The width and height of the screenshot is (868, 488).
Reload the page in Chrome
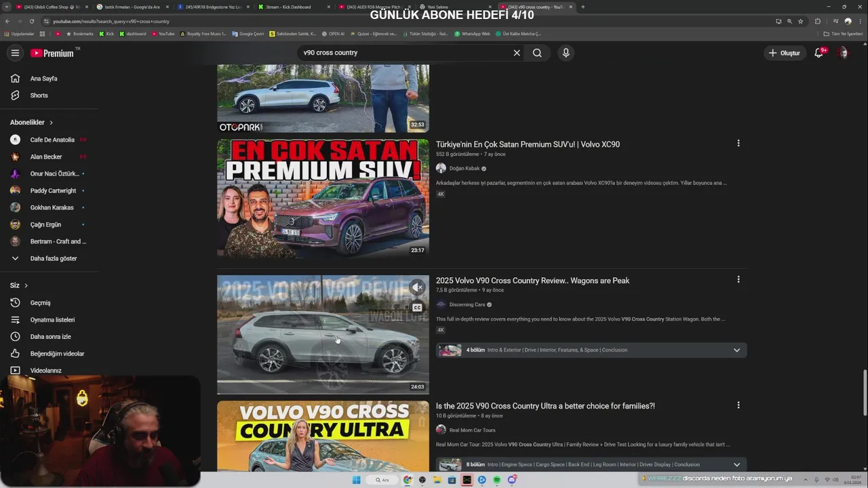click(32, 21)
